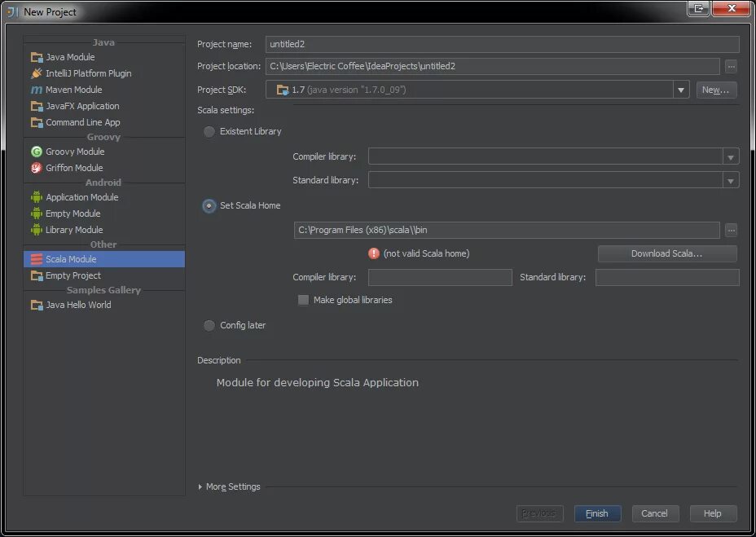Image resolution: width=756 pixels, height=537 pixels.
Task: Choose Groovy Module project type
Action: [x=104, y=152]
